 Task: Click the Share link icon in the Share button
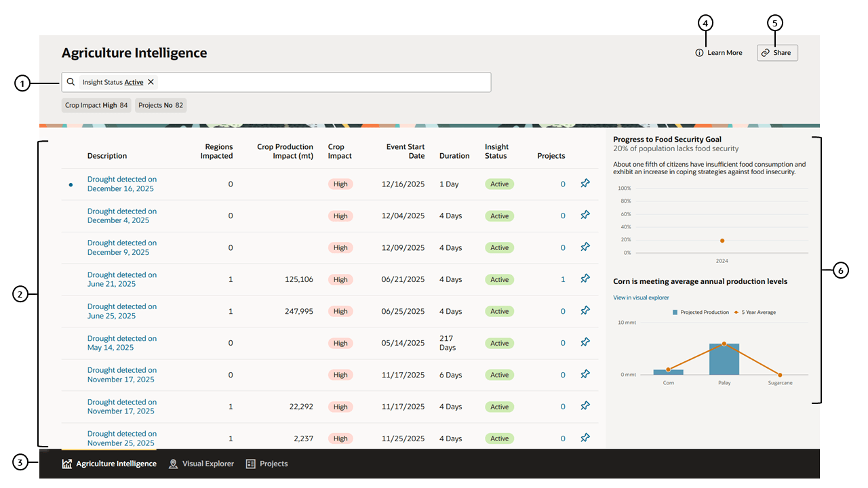pyautogui.click(x=765, y=52)
